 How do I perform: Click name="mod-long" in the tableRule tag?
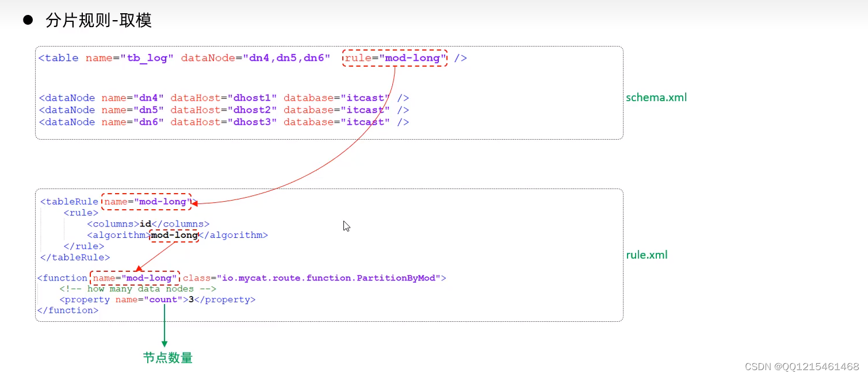[147, 202]
